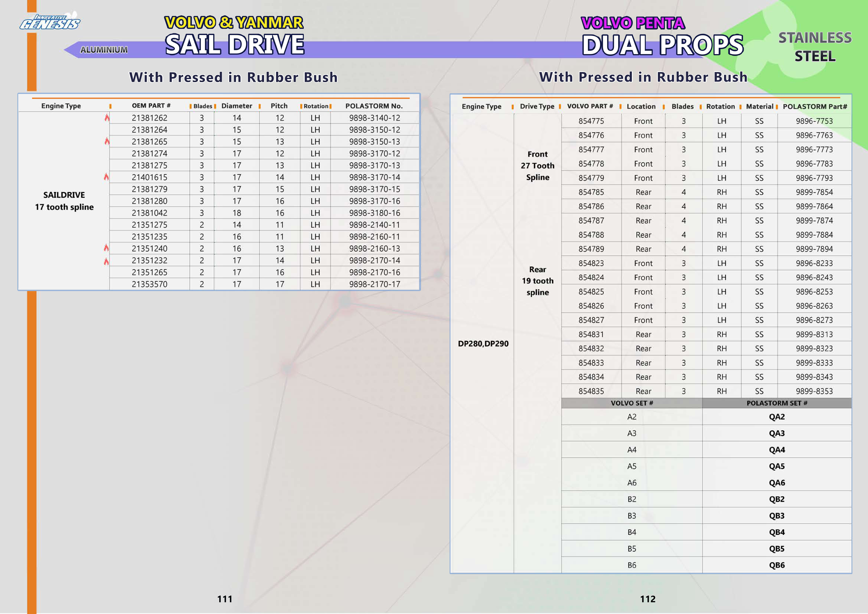868x614 pixels.
Task: Click POLASTORM part 9899-7854
Action: pyautogui.click(x=814, y=192)
